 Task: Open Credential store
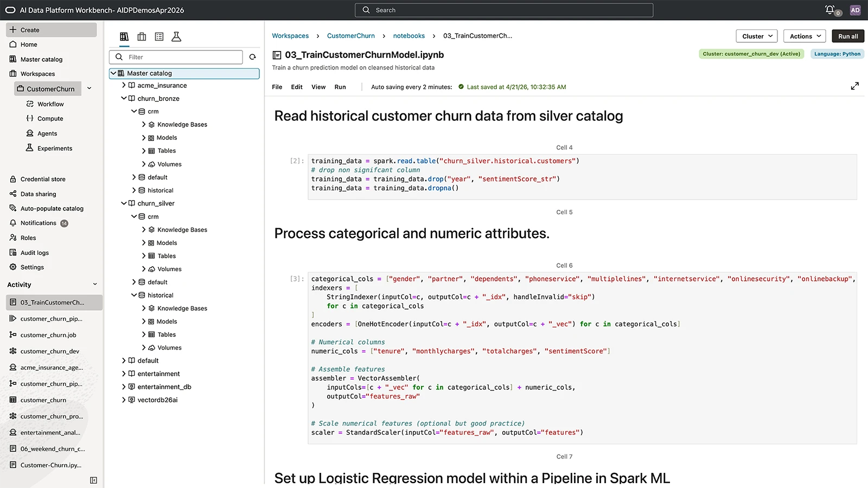(43, 179)
